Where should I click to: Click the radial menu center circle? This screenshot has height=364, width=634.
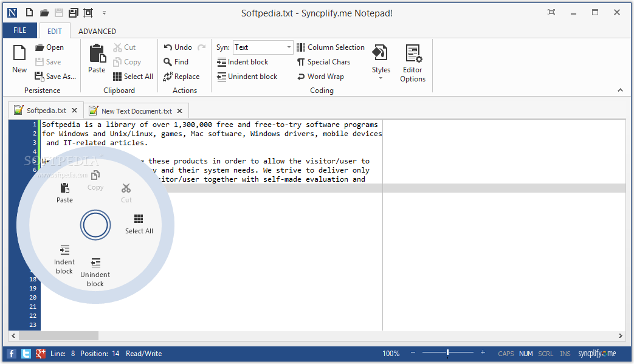(x=95, y=225)
